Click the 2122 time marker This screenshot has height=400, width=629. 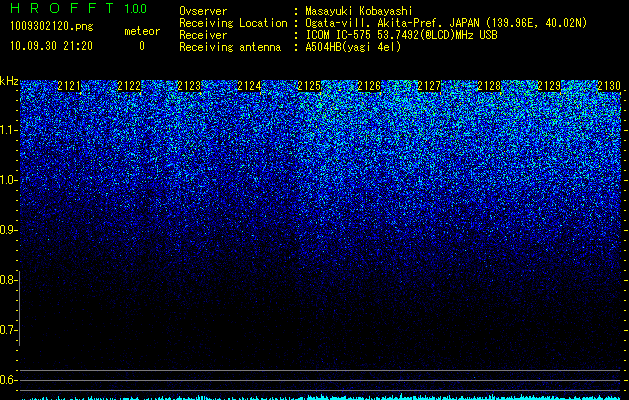point(129,86)
